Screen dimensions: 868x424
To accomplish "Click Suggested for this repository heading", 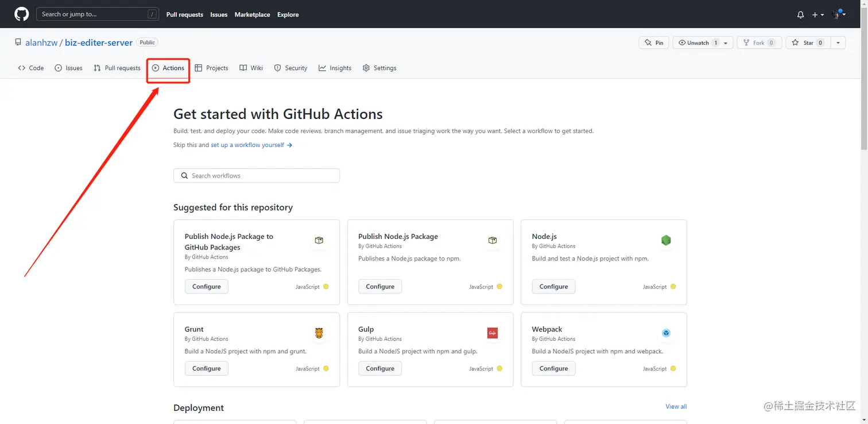I will point(233,207).
